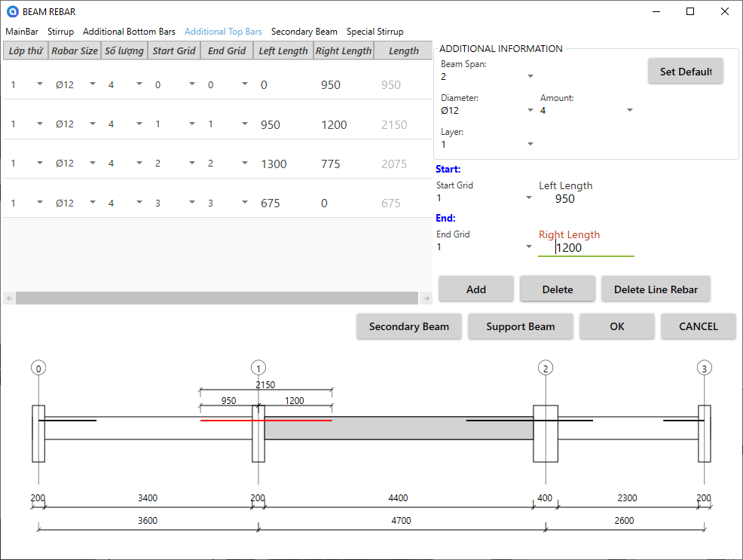Click the Secondary Beam button

pos(409,326)
